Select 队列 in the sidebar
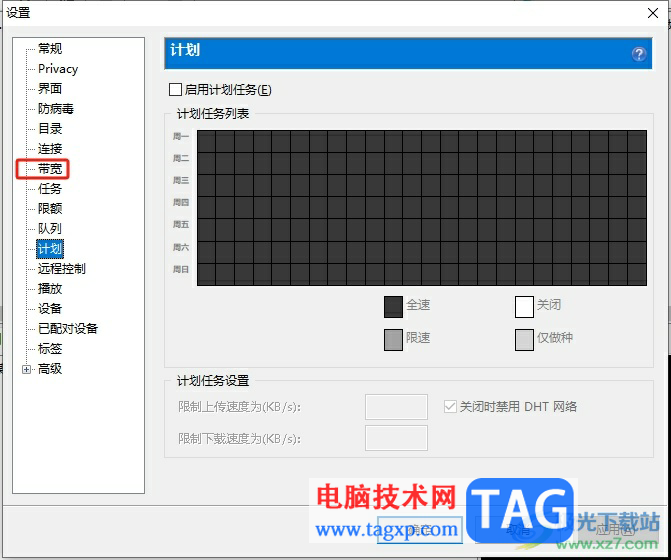 (50, 228)
